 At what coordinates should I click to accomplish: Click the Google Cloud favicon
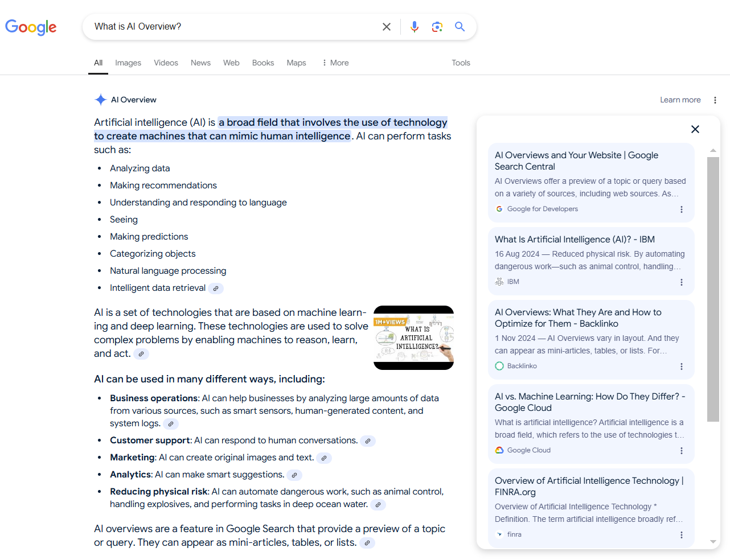[x=499, y=450]
